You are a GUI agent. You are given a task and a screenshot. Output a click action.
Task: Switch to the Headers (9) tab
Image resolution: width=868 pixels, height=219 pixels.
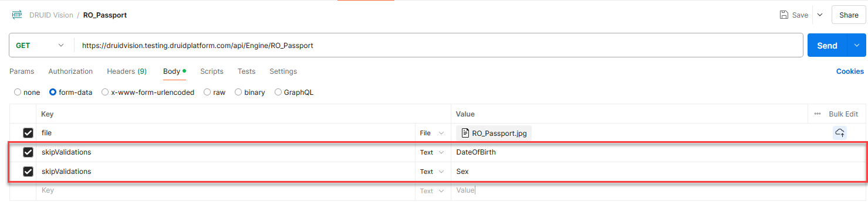127,71
